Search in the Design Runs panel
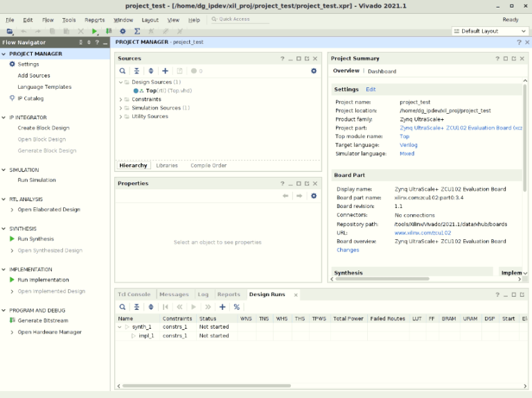The image size is (532, 398). tap(123, 307)
